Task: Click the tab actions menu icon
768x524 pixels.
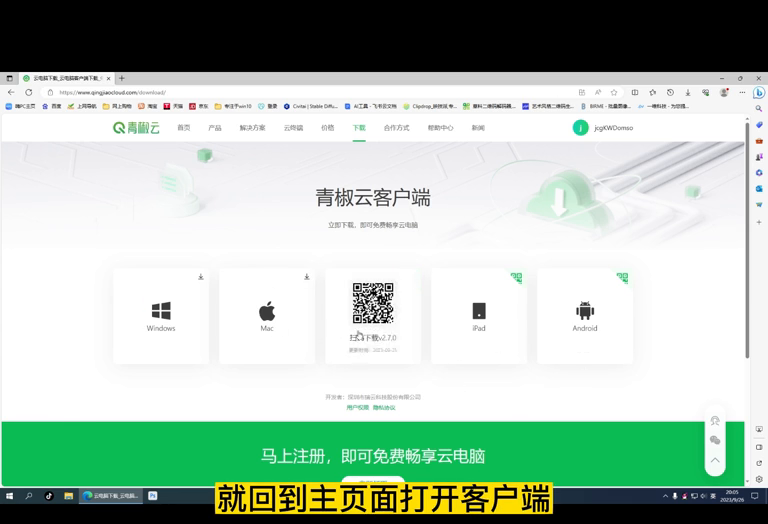Action: (9, 78)
